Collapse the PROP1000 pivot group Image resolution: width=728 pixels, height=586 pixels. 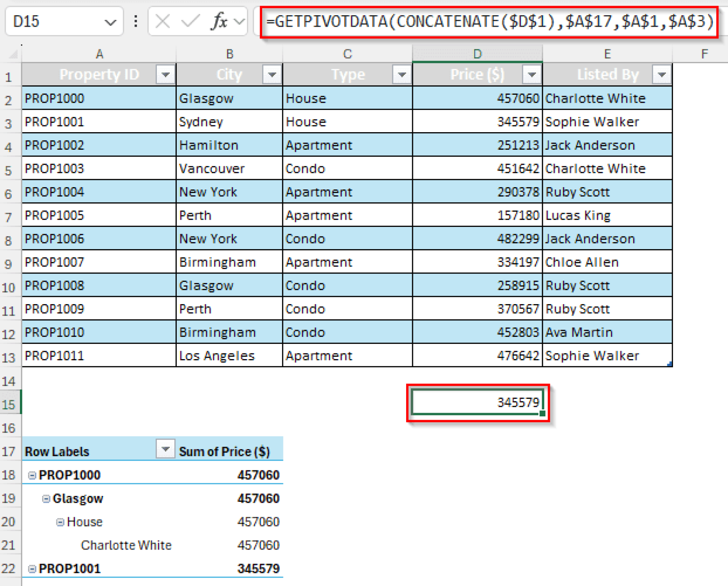click(x=31, y=474)
